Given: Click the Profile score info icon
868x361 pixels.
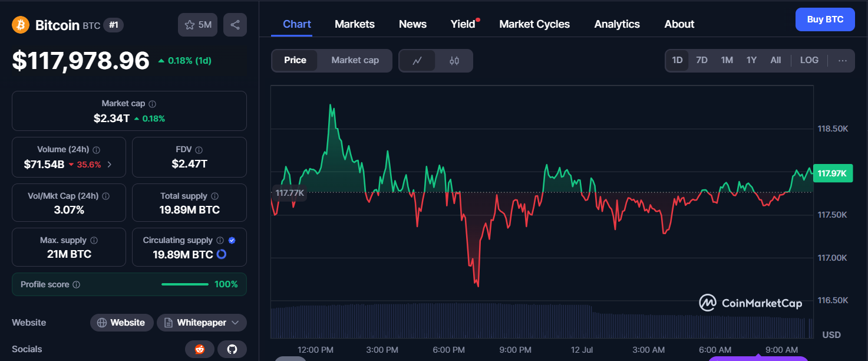Looking at the screenshot, I should point(77,285).
